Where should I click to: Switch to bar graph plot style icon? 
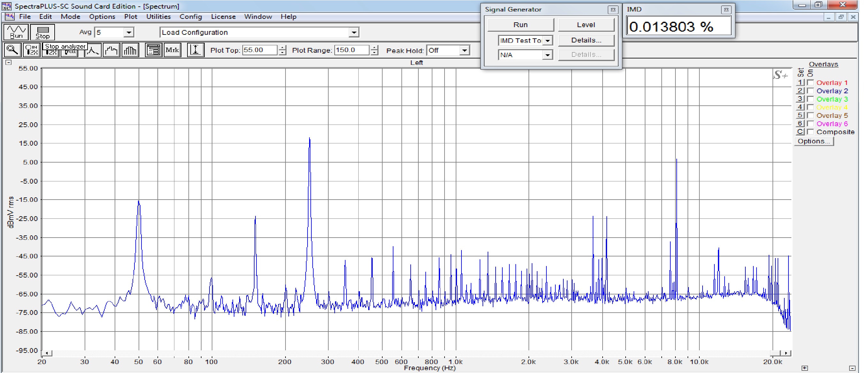coord(130,50)
